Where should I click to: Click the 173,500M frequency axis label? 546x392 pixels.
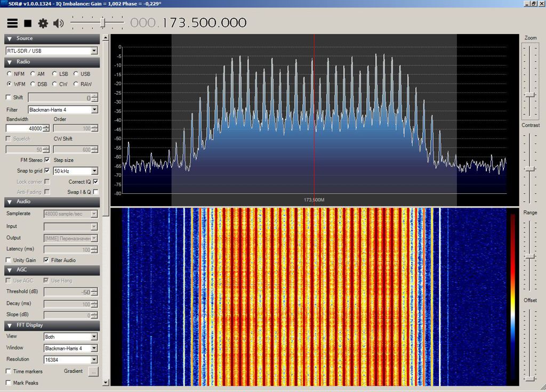pos(314,200)
